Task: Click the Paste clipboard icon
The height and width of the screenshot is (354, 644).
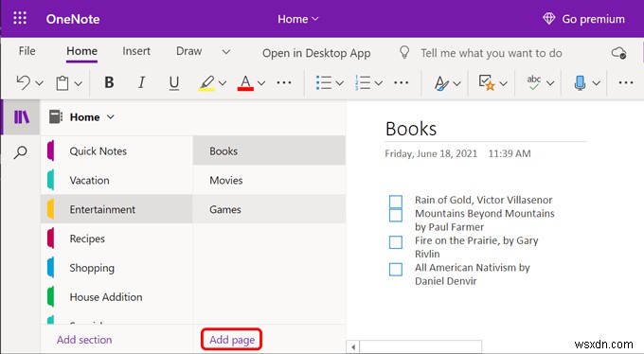Action: pyautogui.click(x=62, y=83)
